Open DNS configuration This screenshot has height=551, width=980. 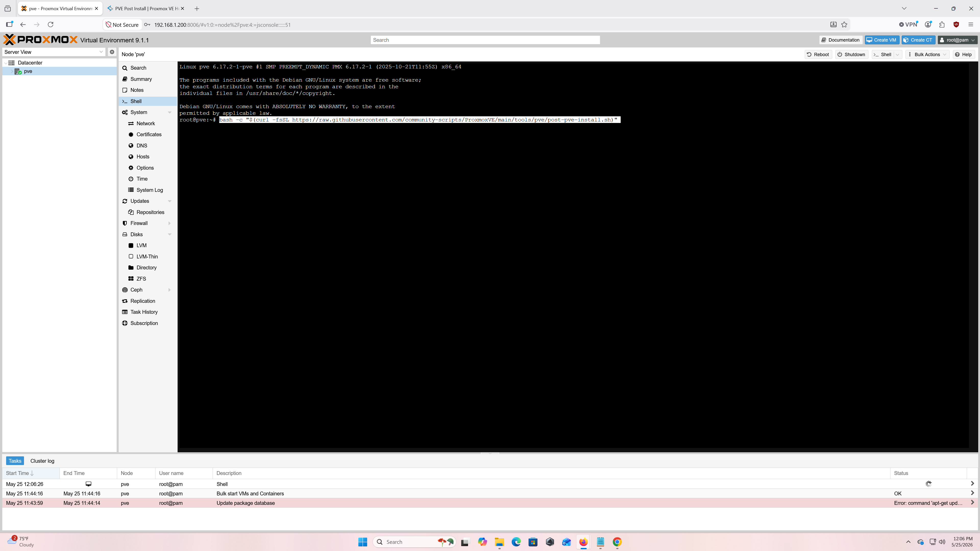pyautogui.click(x=142, y=146)
